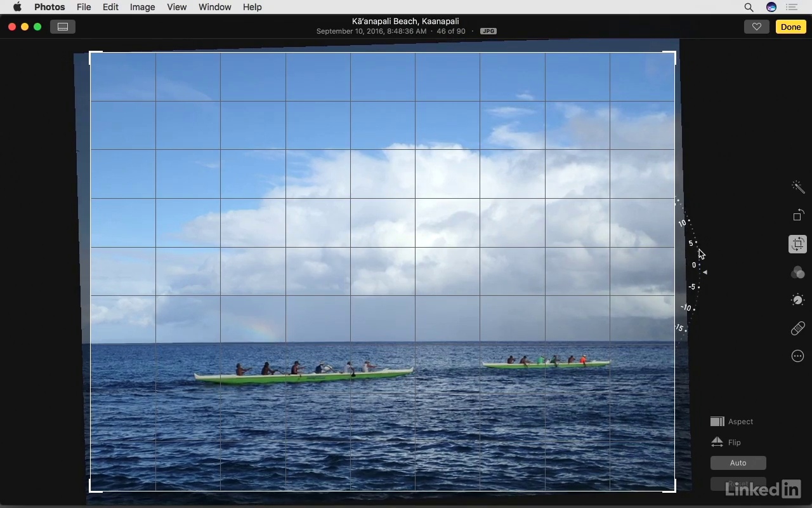Click the yellow minimize window button
The height and width of the screenshot is (508, 812).
[x=25, y=27]
